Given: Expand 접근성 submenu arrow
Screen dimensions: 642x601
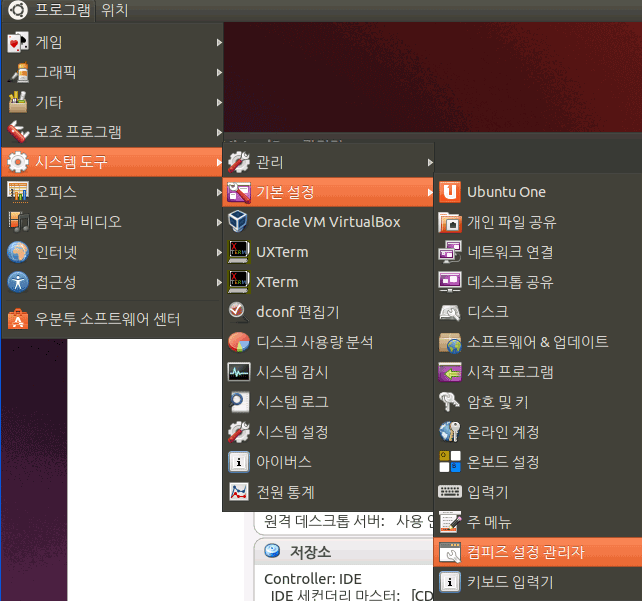Looking at the screenshot, I should tap(219, 282).
